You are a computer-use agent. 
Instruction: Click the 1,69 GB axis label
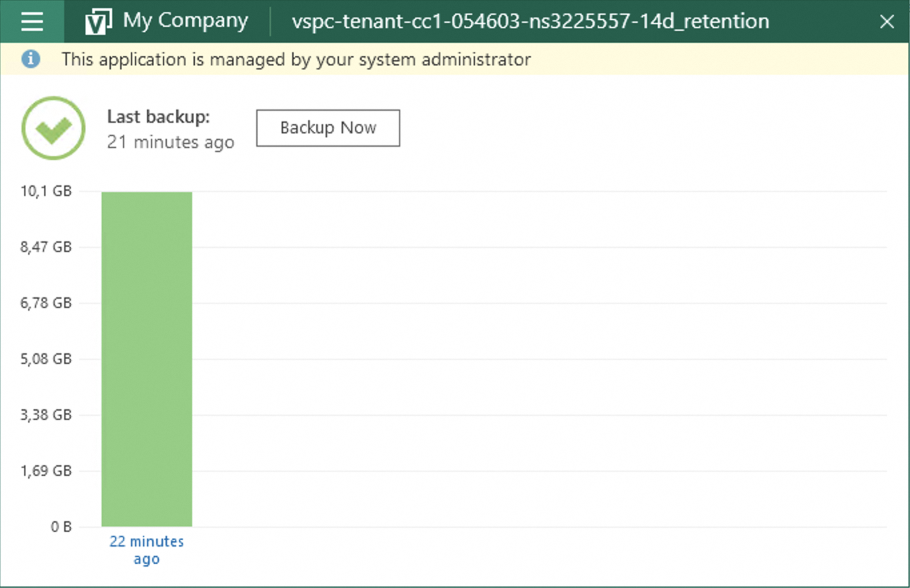coord(46,471)
